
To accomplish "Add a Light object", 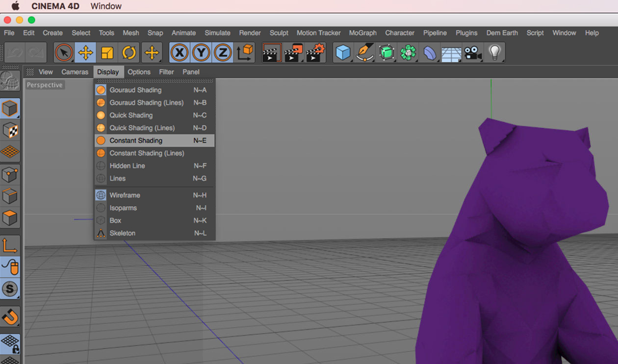I will pyautogui.click(x=495, y=52).
